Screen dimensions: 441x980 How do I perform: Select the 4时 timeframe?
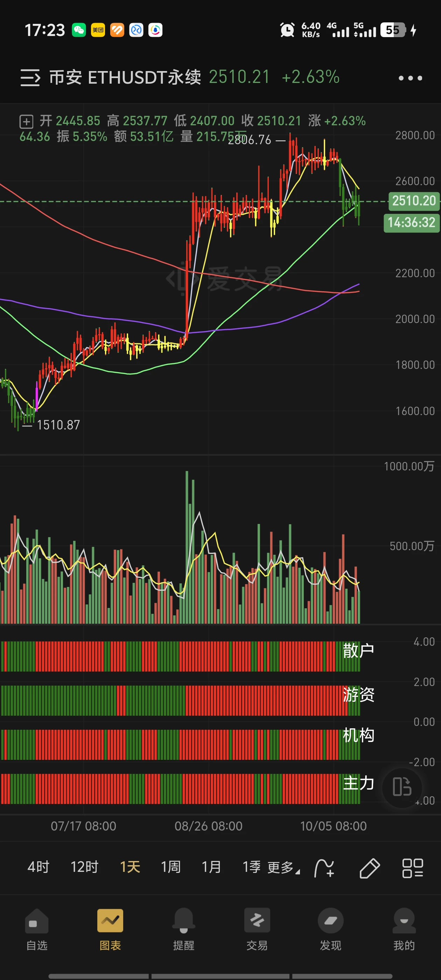click(x=38, y=867)
